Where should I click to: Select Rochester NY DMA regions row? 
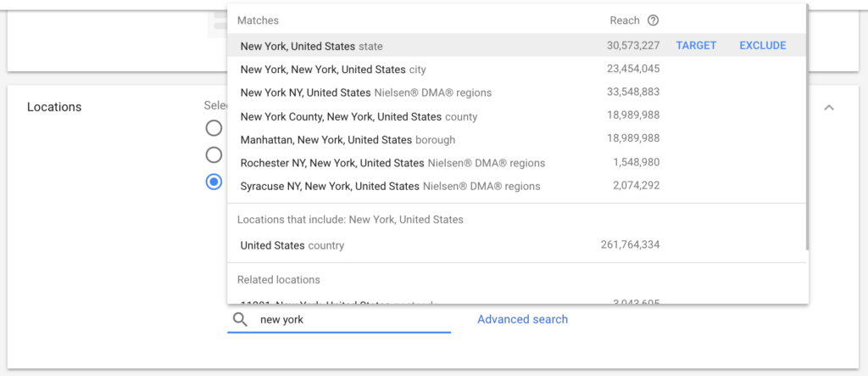(x=516, y=163)
